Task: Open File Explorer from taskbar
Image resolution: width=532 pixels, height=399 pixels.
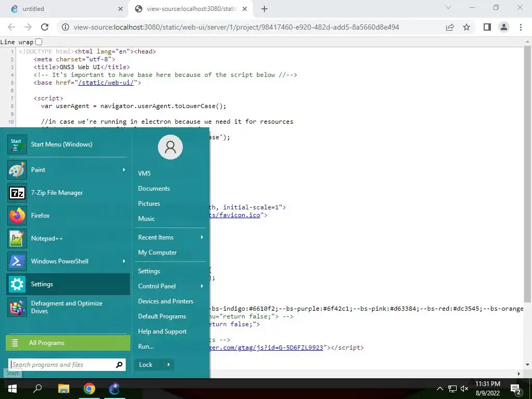Action: (63, 389)
